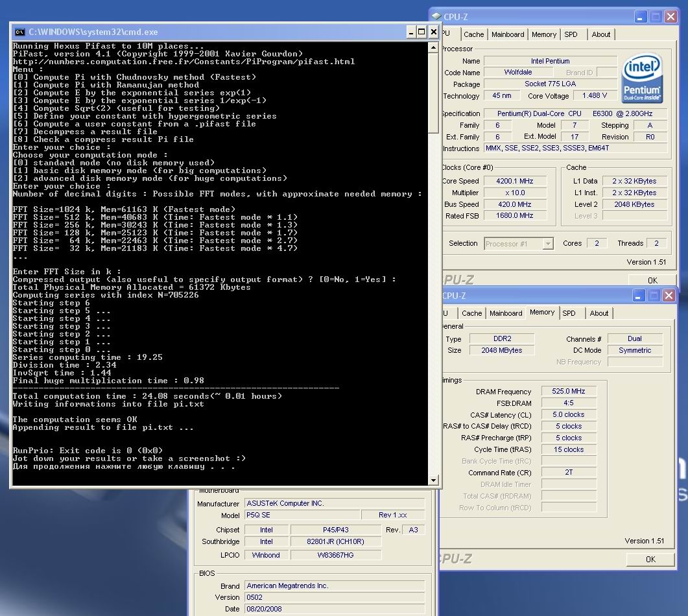The image size is (688, 616).
Task: Click the cmd window vertical scrollbar thumb
Action: (x=434, y=93)
